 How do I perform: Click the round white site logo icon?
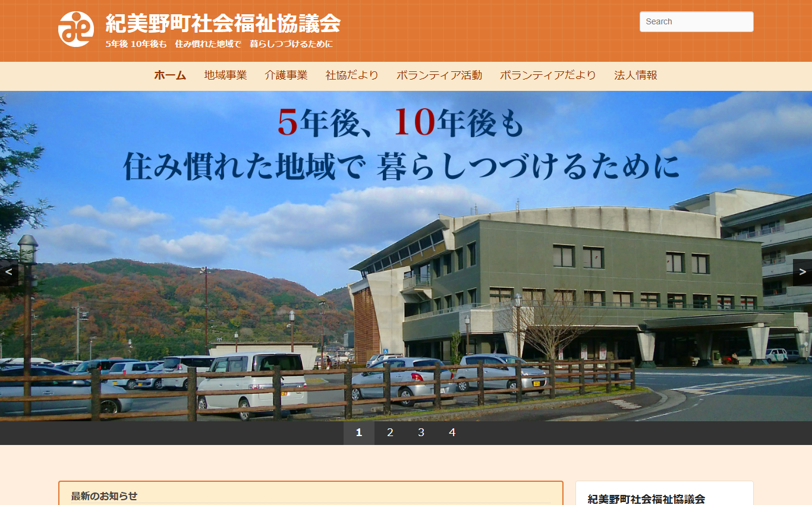(x=76, y=29)
